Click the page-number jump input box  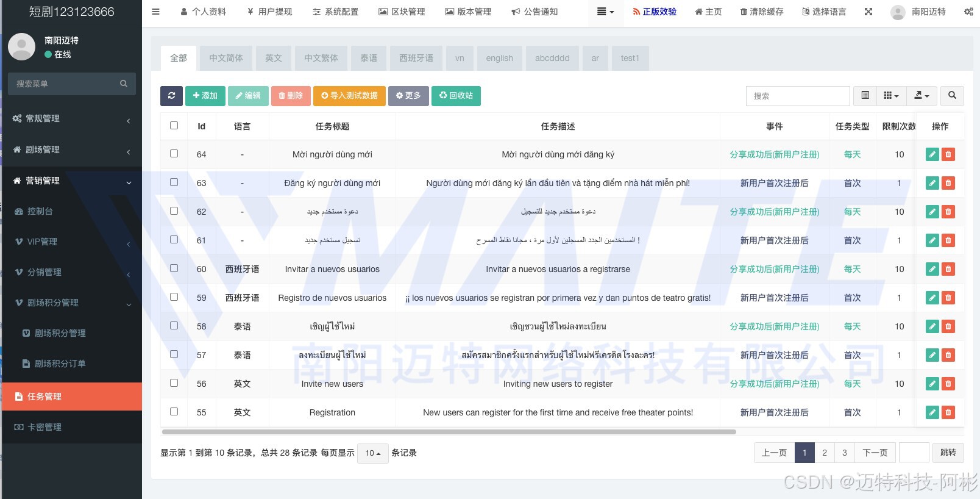(x=914, y=453)
